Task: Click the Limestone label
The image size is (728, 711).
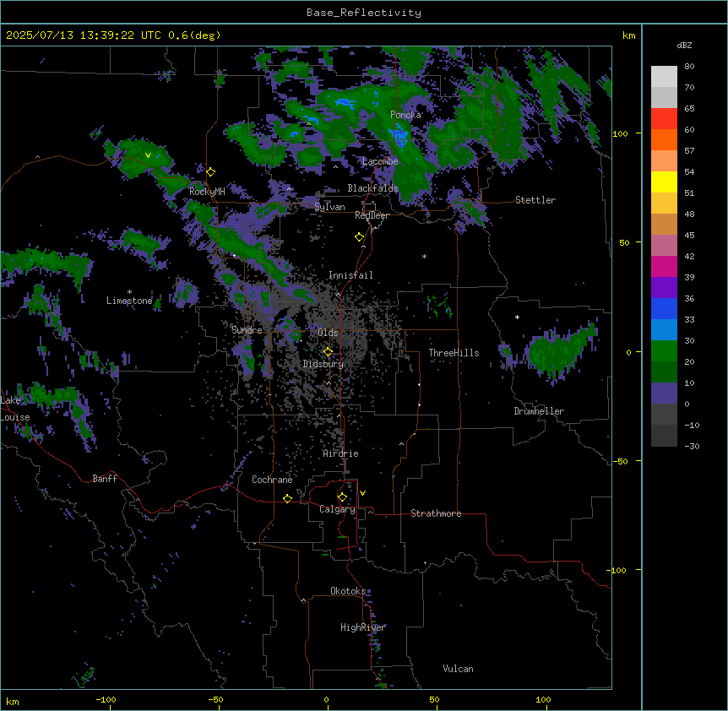Action: click(x=129, y=301)
